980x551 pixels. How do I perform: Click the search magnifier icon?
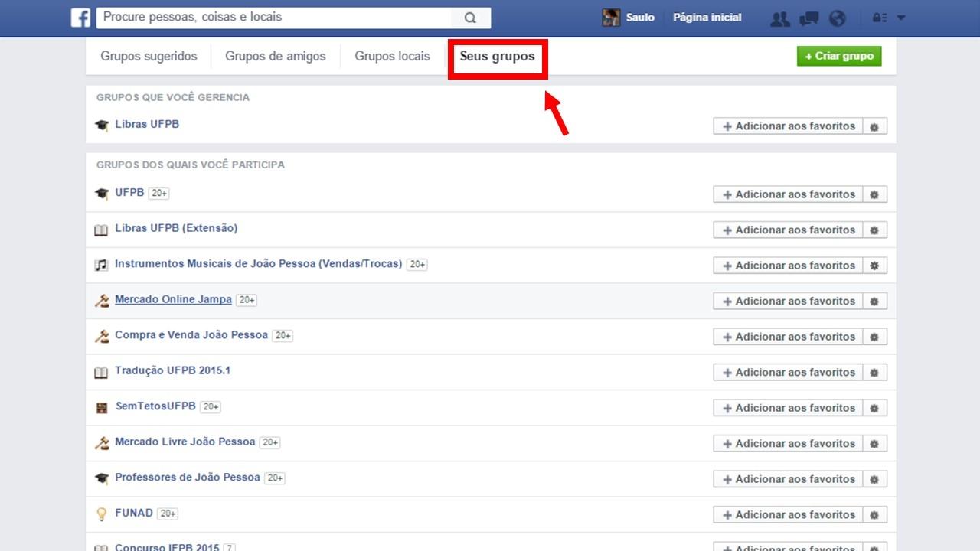(x=470, y=18)
